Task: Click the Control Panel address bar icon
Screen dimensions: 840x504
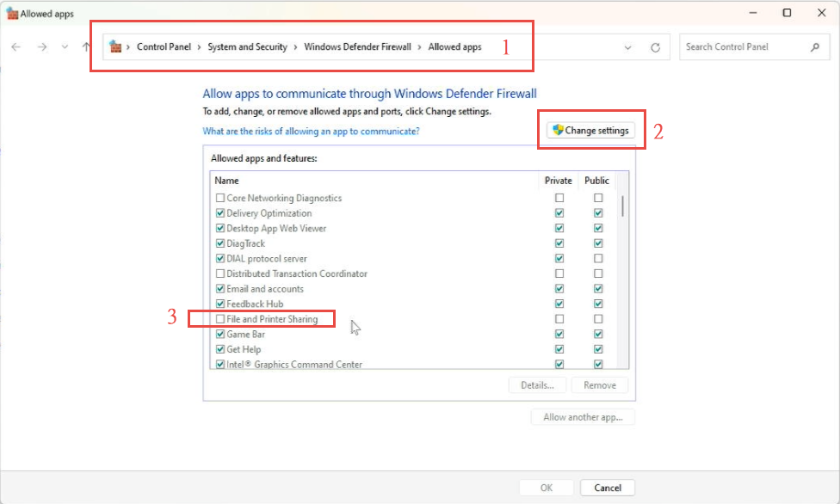Action: point(115,47)
